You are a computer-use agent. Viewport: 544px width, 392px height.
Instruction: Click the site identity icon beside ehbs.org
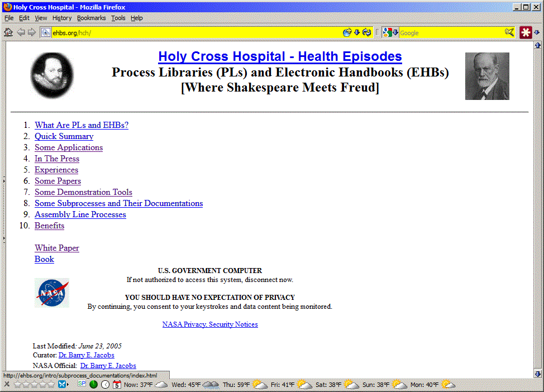coord(46,32)
